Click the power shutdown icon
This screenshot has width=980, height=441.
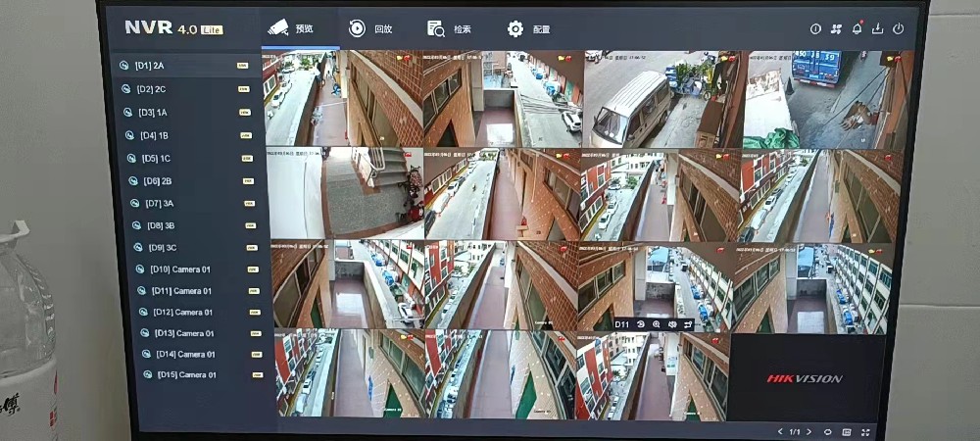tap(898, 29)
